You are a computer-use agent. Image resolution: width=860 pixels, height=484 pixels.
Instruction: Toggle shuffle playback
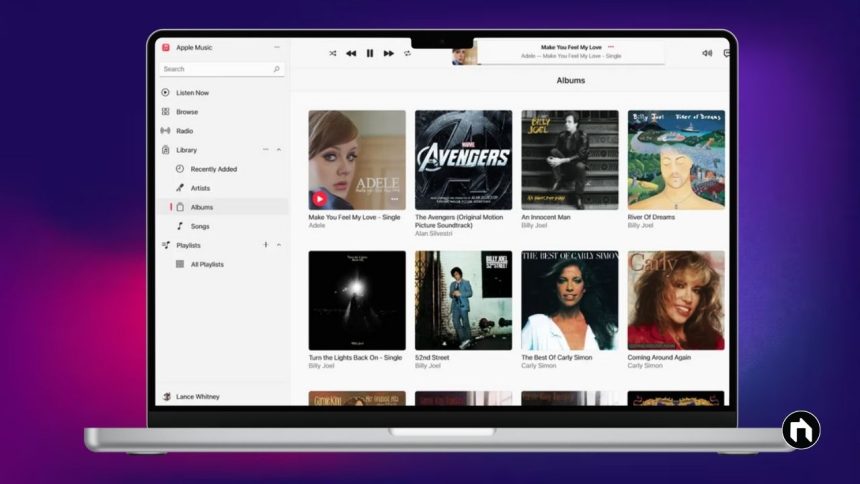(332, 53)
